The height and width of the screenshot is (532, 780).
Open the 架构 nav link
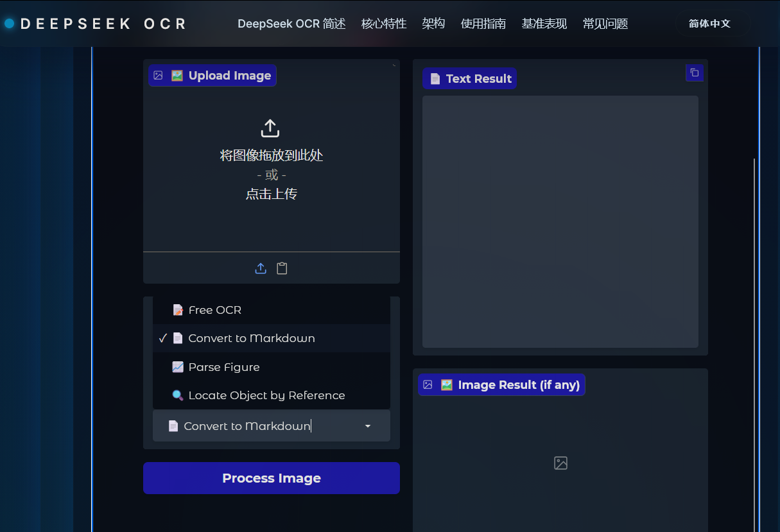[433, 24]
